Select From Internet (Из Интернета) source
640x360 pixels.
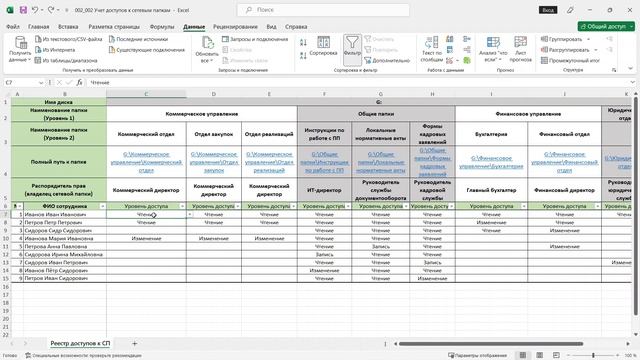[55, 50]
